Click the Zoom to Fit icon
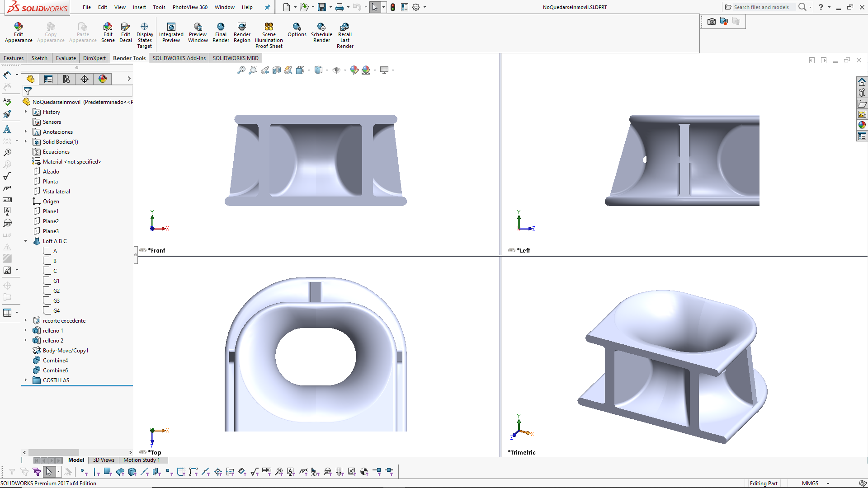868x488 pixels. pos(241,70)
